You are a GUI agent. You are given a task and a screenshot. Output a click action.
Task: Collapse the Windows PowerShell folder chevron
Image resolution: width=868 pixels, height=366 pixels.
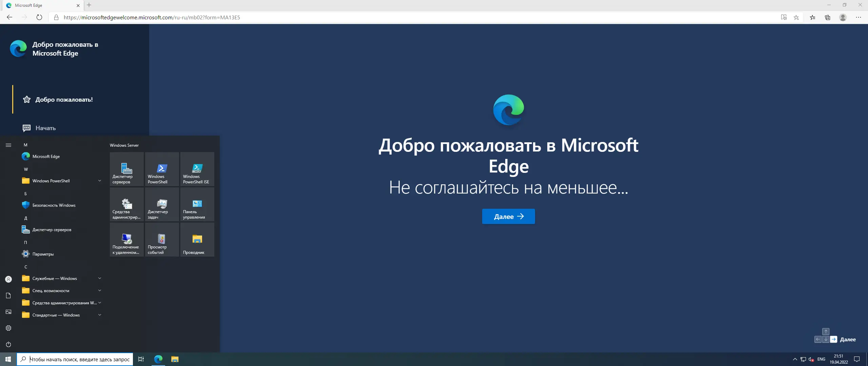click(100, 181)
